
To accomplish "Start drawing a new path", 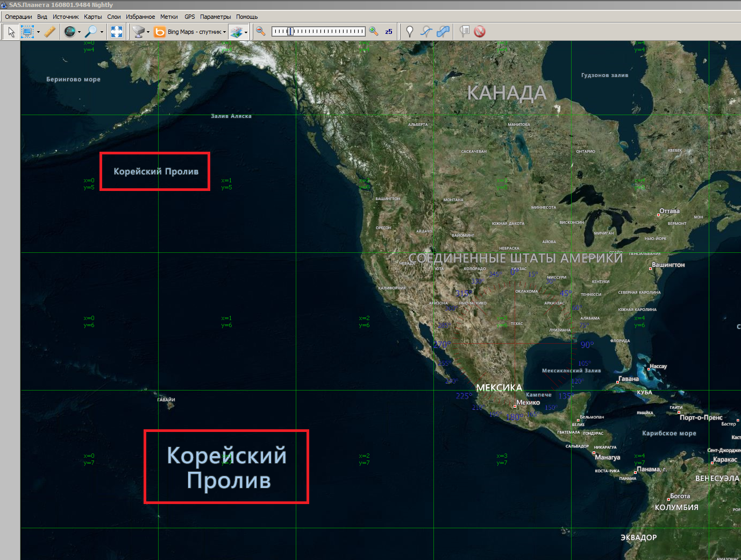I will pos(426,32).
